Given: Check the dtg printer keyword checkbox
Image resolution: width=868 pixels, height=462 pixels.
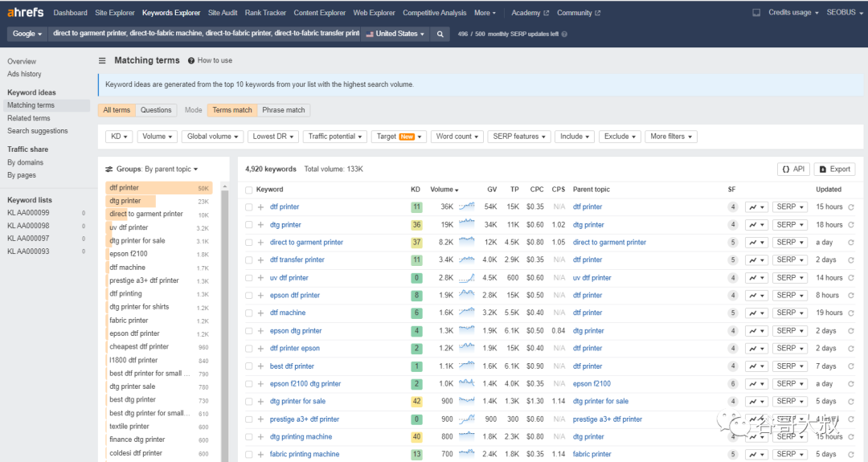Looking at the screenshot, I should (x=248, y=225).
